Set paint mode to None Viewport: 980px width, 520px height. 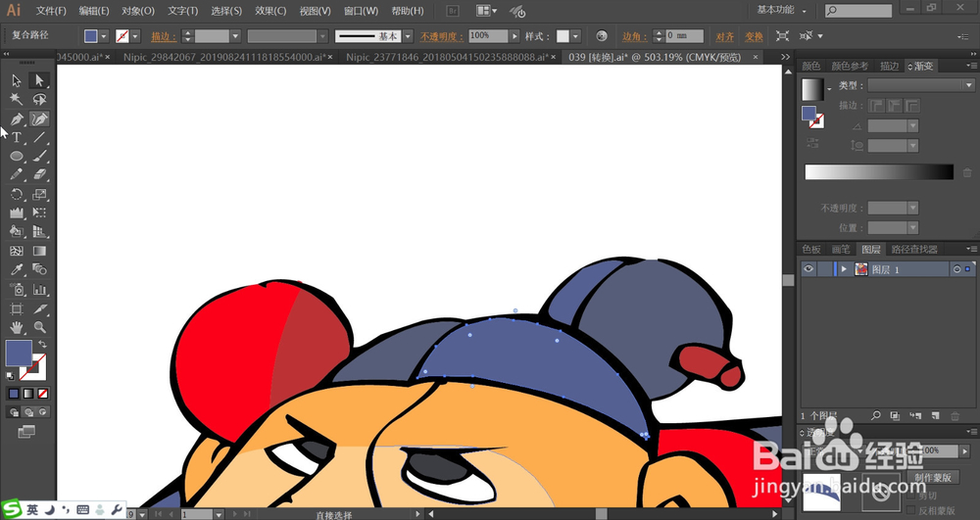point(42,394)
